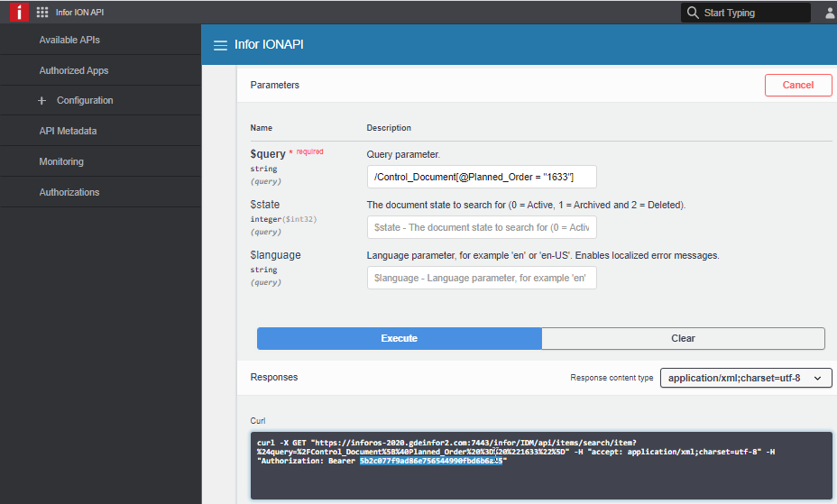
Task: Click the $language input field
Action: (482, 278)
